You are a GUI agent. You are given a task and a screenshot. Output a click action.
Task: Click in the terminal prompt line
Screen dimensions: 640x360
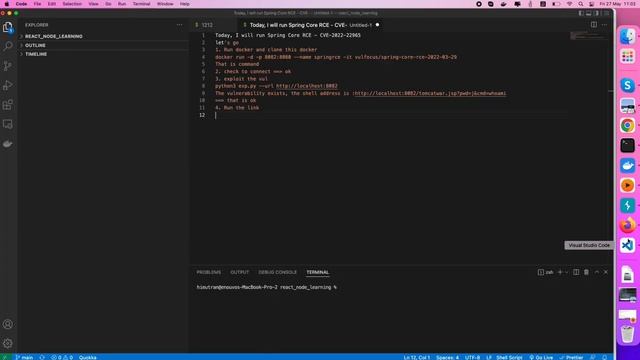tap(267, 287)
